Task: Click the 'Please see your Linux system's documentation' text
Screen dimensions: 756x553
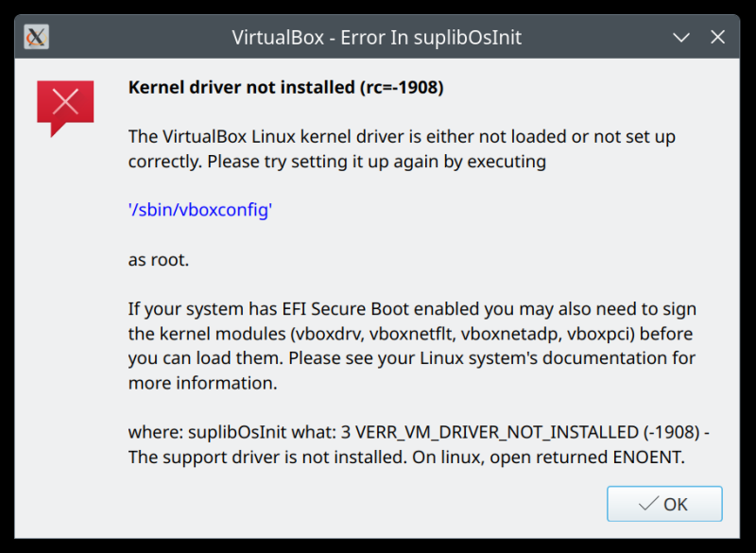Action: [491, 358]
